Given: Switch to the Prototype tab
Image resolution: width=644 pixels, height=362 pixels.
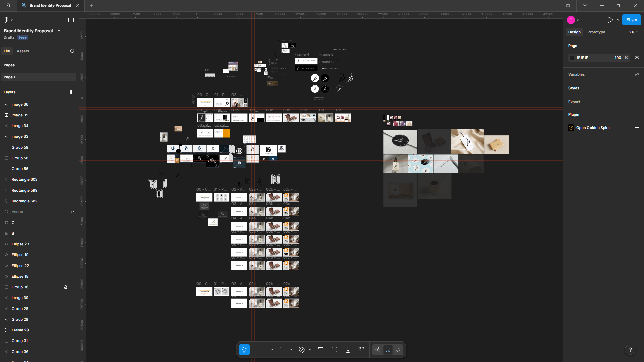Looking at the screenshot, I should tap(596, 32).
